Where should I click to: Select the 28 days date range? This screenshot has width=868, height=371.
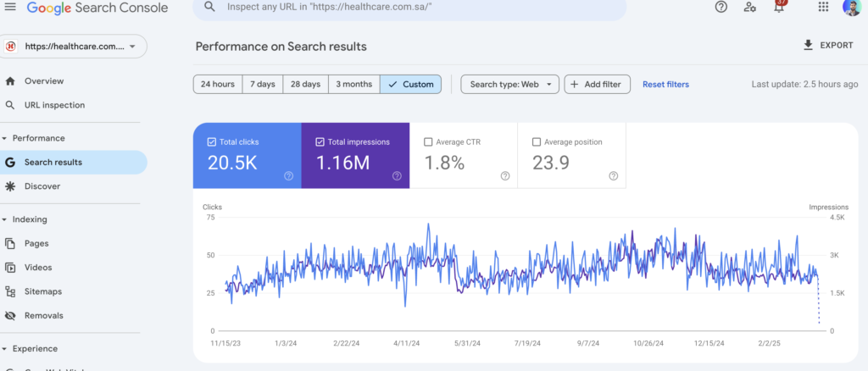click(x=305, y=85)
